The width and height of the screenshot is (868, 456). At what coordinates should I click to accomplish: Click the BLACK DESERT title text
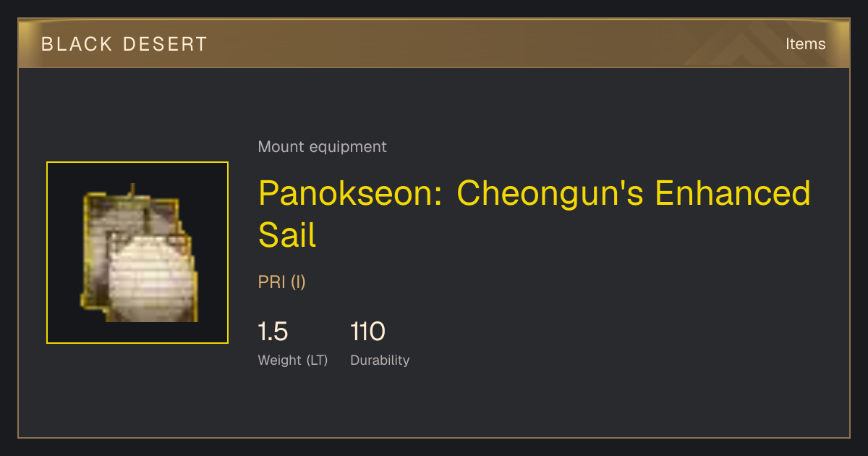tap(124, 44)
